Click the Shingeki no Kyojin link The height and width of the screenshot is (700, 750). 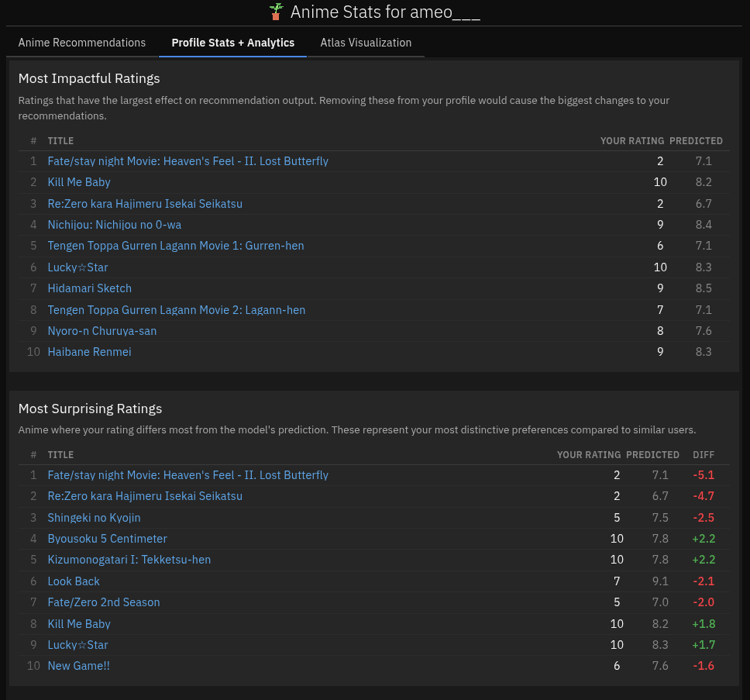pyautogui.click(x=95, y=518)
